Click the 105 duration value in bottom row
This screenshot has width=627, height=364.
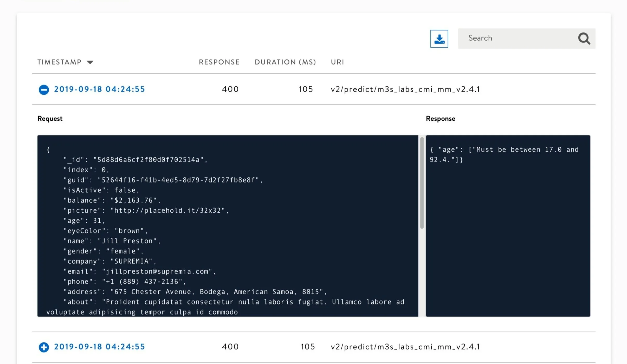[308, 347]
